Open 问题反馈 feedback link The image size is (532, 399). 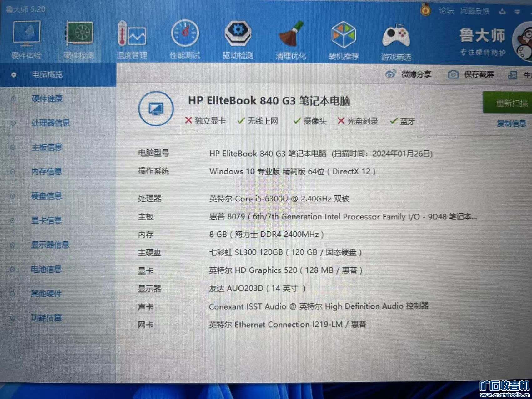click(475, 11)
